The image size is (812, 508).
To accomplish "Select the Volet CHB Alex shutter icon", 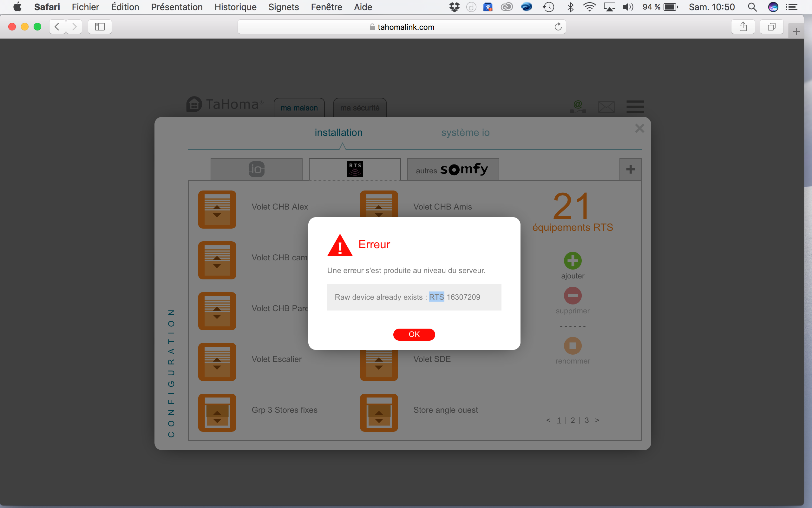I will click(217, 209).
